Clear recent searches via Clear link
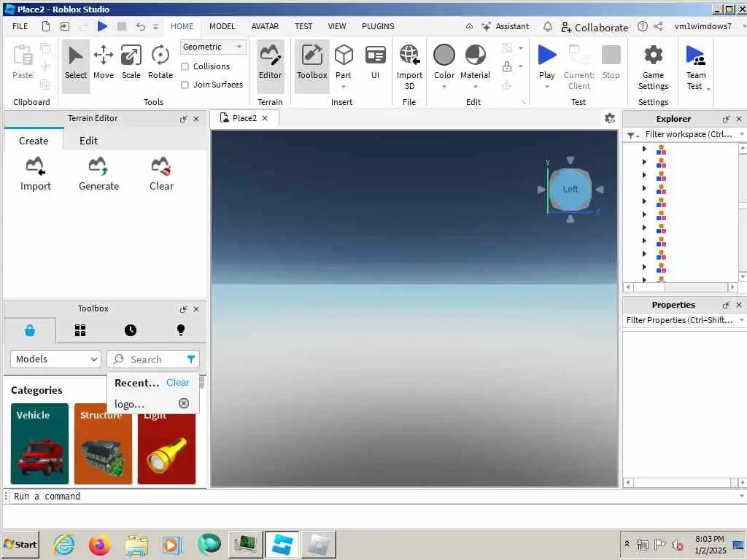 [x=177, y=382]
